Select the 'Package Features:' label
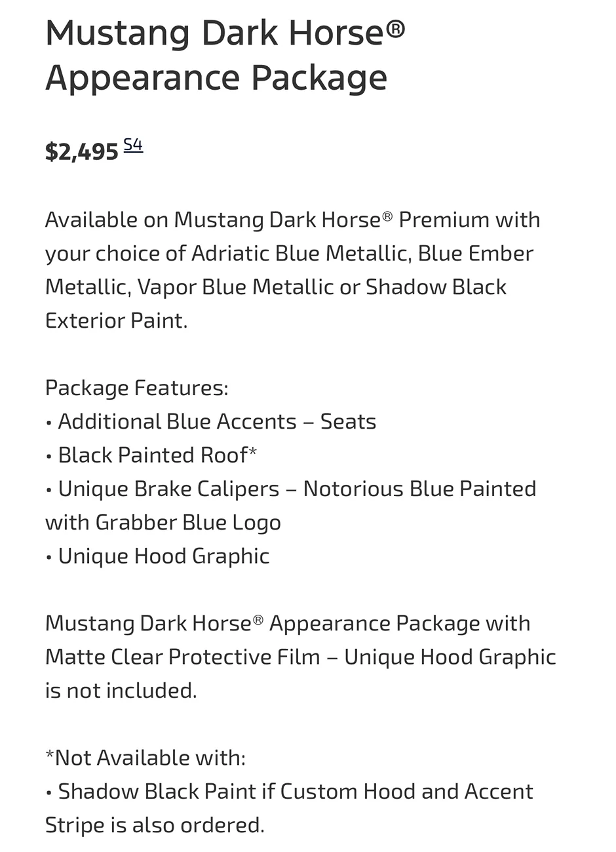Viewport: 616px width, 852px height. click(137, 388)
